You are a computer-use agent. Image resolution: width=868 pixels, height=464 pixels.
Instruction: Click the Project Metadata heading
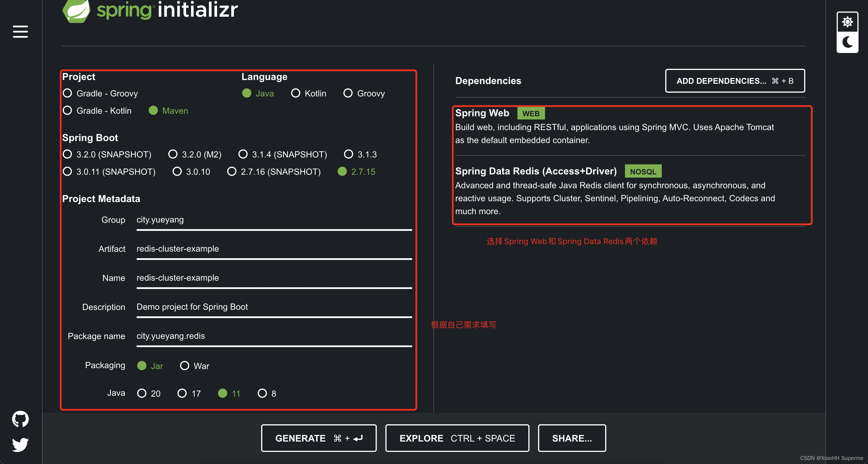click(101, 199)
